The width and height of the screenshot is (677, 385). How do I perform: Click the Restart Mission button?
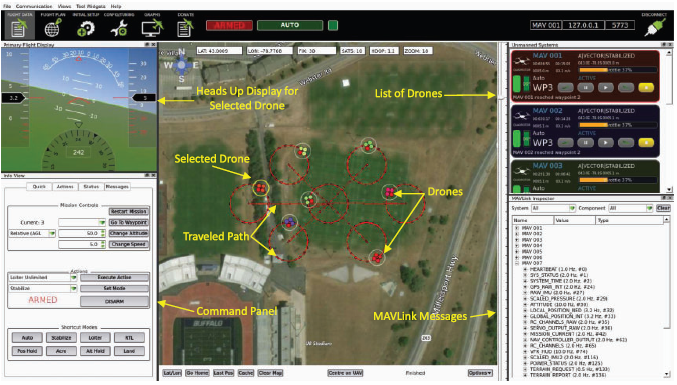coord(129,211)
